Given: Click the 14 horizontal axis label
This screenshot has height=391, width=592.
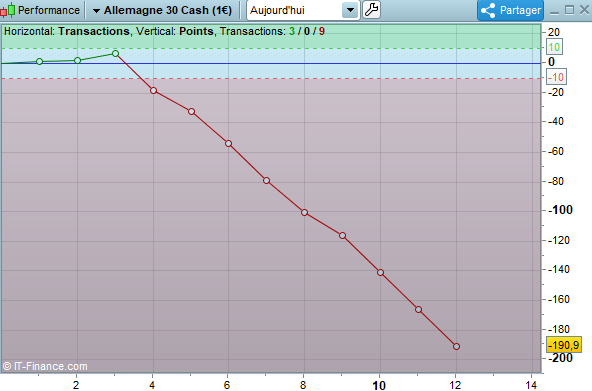Looking at the screenshot, I should [x=531, y=385].
